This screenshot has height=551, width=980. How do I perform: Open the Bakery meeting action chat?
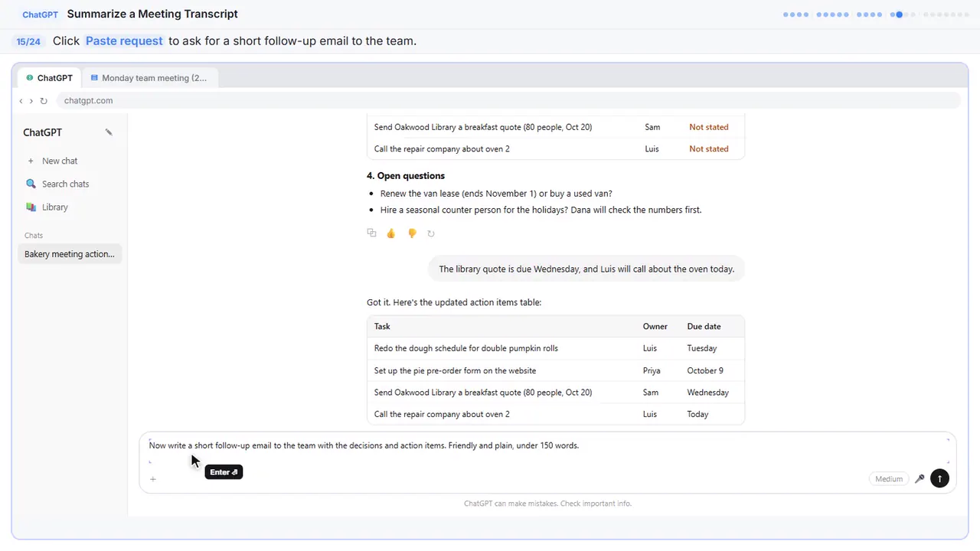pos(70,254)
